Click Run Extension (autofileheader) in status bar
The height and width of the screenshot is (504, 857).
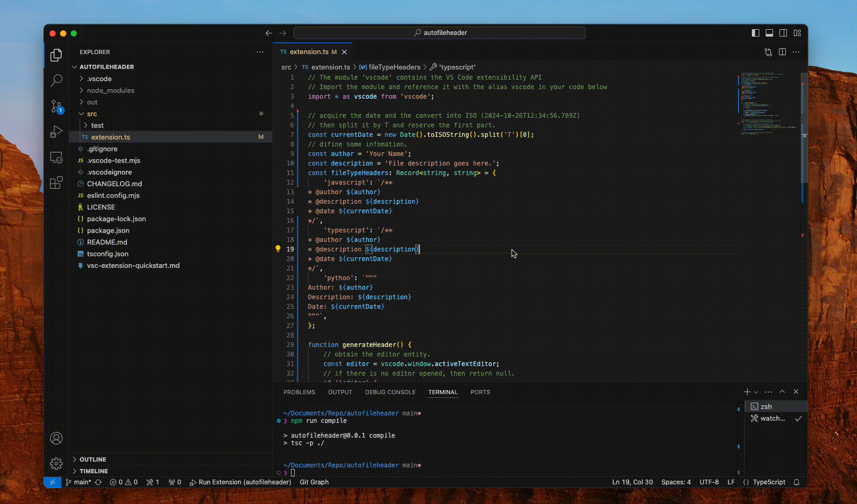point(241,482)
